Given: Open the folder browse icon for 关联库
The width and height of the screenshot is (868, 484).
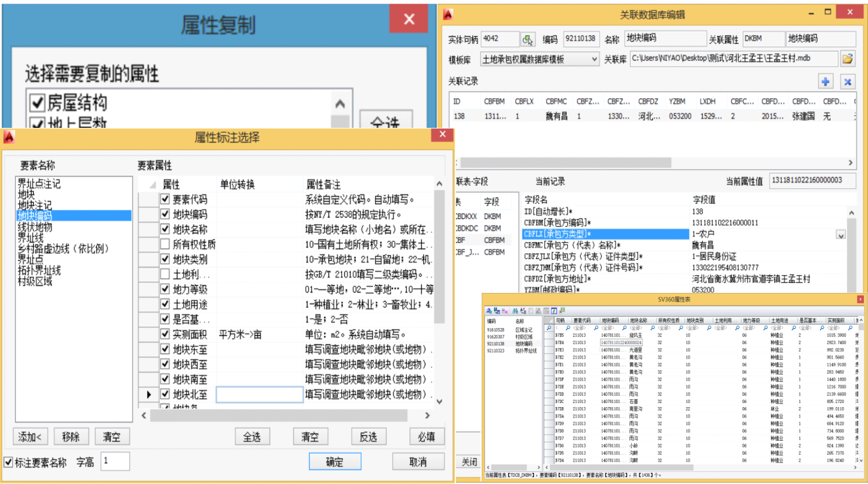Looking at the screenshot, I should click(x=848, y=59).
